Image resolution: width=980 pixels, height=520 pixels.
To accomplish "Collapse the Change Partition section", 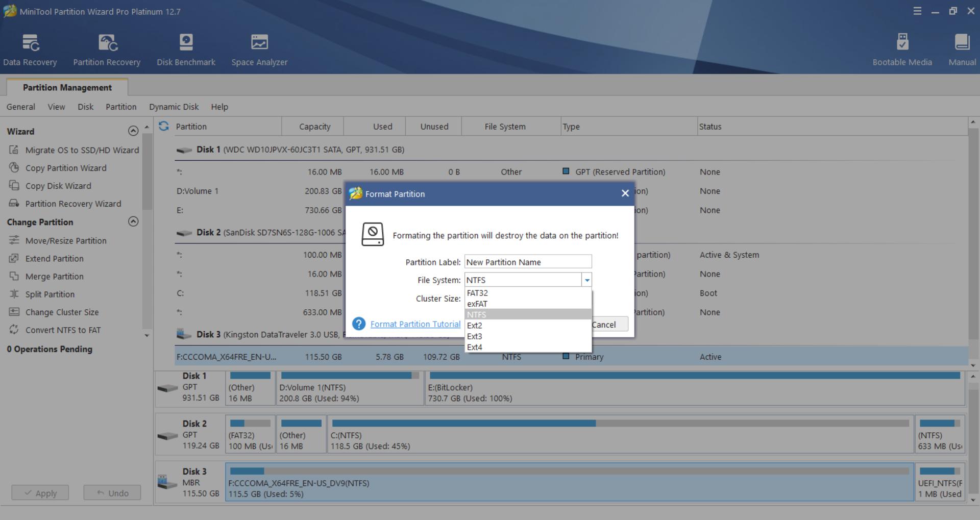I will [133, 221].
